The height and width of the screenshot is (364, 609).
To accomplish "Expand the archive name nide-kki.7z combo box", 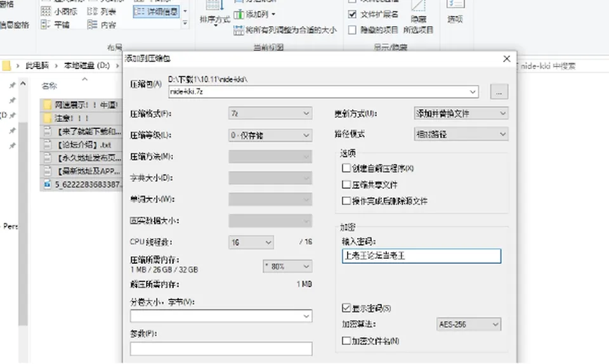I will point(473,92).
